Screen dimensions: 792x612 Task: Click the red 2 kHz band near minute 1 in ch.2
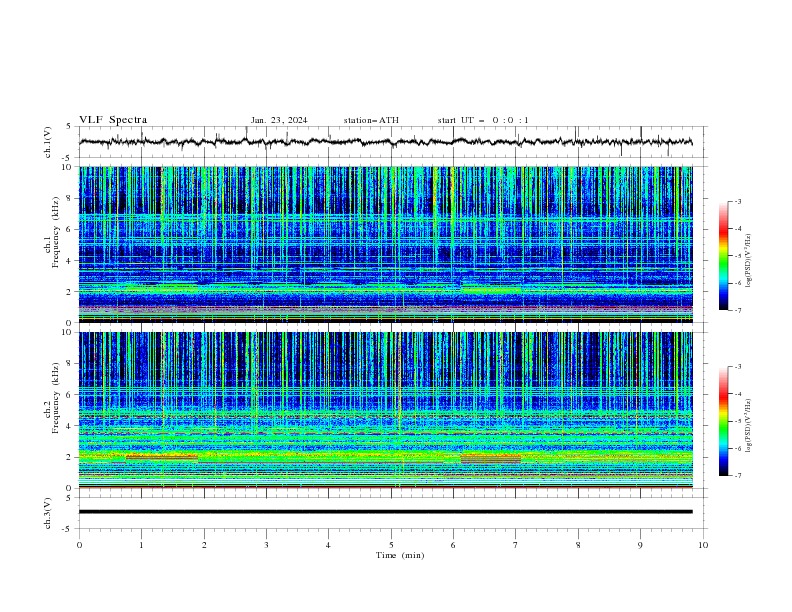click(x=162, y=457)
